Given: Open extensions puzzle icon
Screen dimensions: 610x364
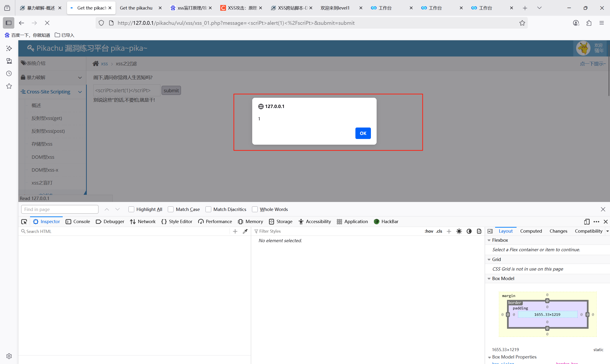Looking at the screenshot, I should [x=589, y=23].
